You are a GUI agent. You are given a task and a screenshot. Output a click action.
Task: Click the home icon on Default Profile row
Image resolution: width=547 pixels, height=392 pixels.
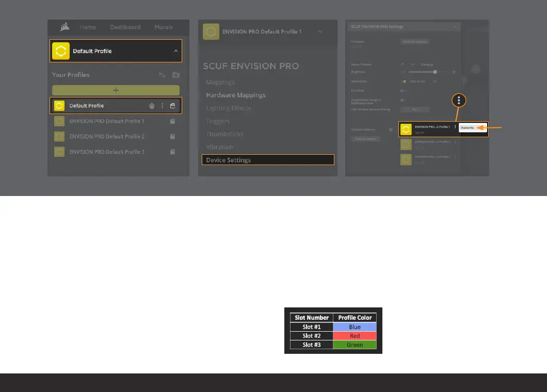coord(152,106)
